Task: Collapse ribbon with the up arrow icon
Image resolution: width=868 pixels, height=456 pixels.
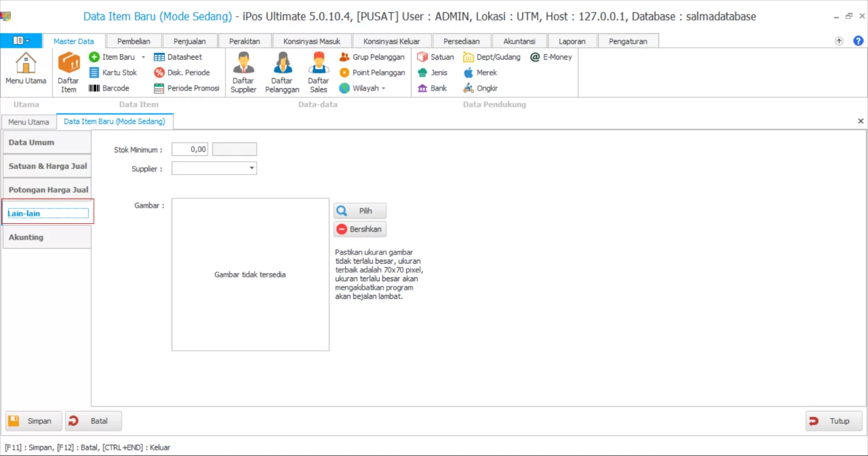Action: 839,41
